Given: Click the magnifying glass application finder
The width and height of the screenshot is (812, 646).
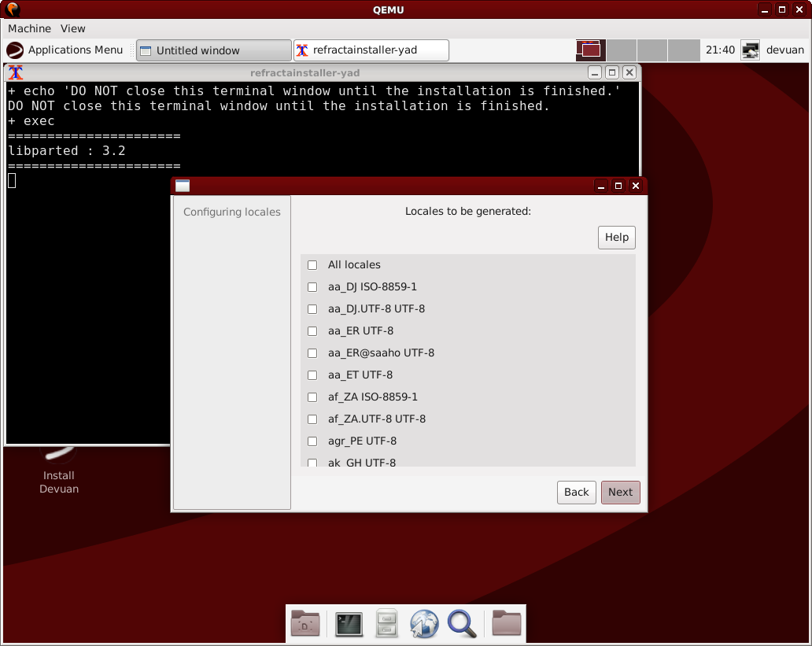Looking at the screenshot, I should pyautogui.click(x=462, y=623).
